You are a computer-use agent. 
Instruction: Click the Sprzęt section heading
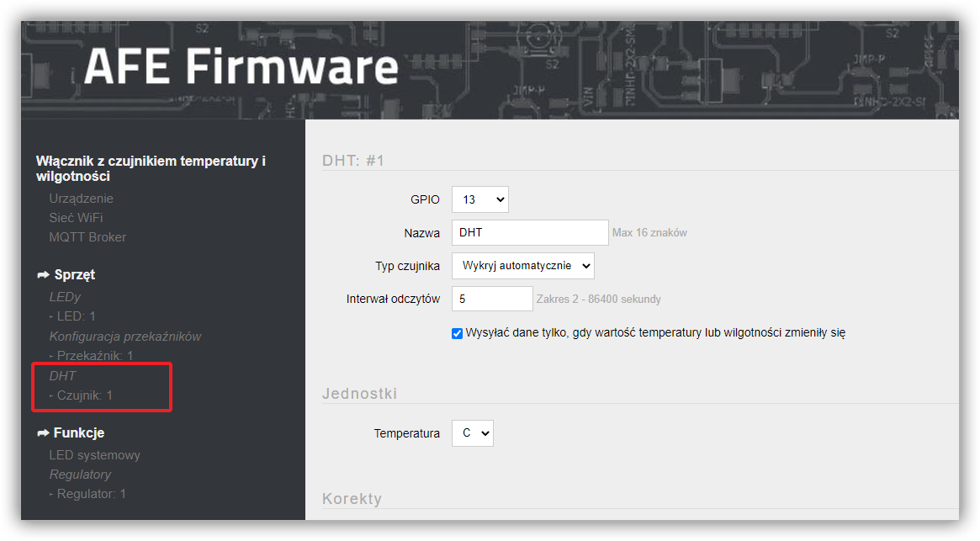(74, 274)
